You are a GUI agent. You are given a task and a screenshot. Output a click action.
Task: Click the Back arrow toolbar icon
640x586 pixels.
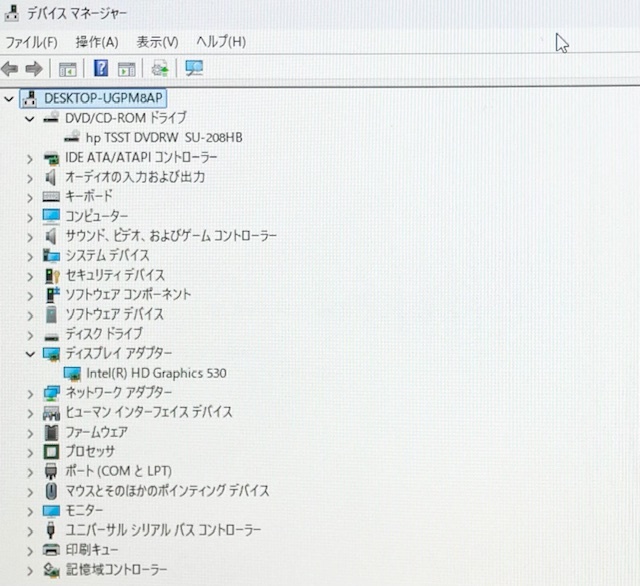(x=10, y=69)
